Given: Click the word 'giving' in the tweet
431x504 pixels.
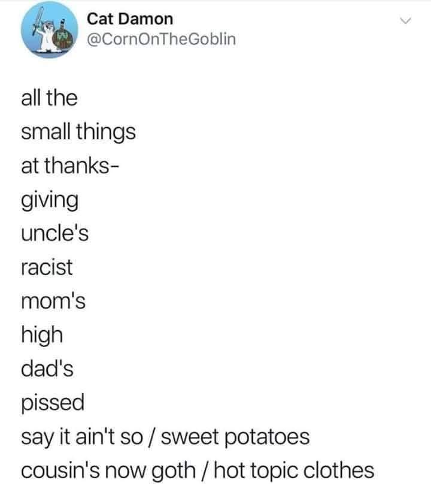Looking at the screenshot, I should (50, 200).
